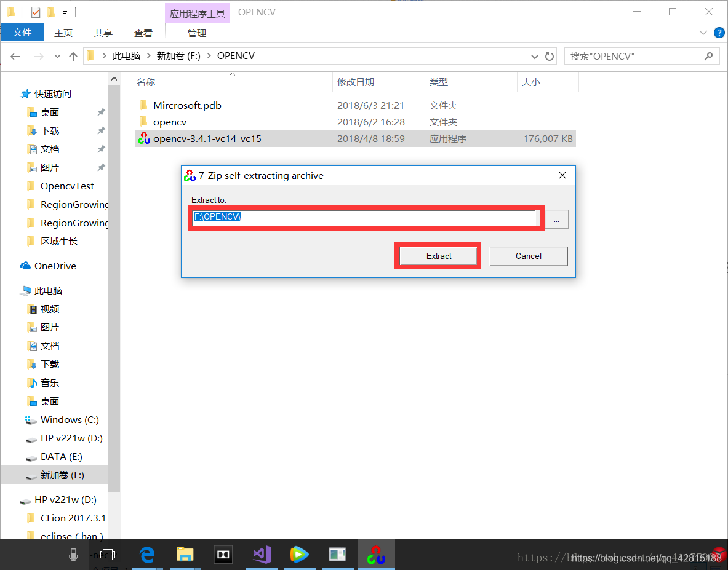
Task: Select OneDrive in the navigation pane
Action: [x=55, y=266]
